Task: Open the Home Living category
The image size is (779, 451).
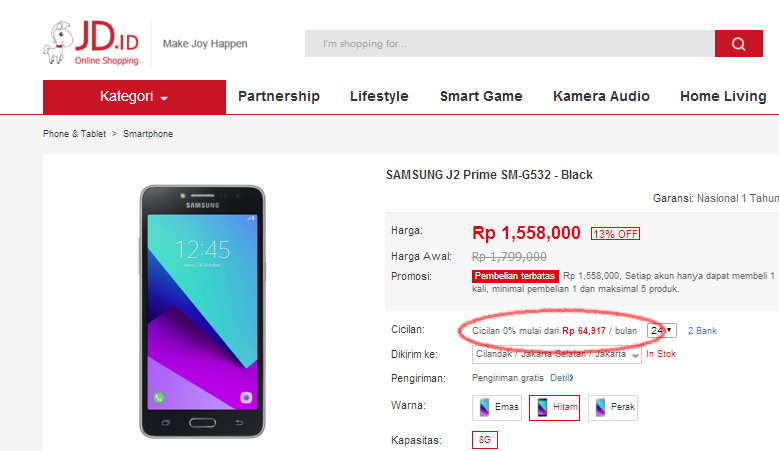Action: [723, 97]
